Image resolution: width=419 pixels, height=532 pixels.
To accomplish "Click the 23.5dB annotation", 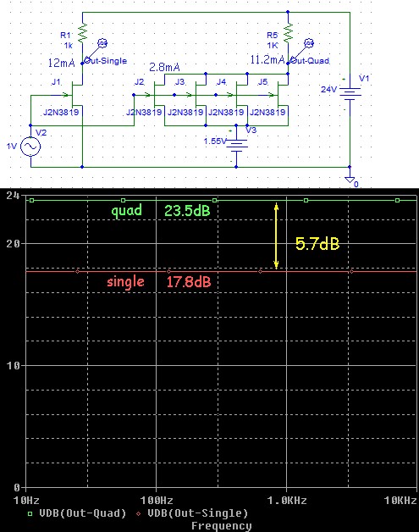I will pos(187,211).
